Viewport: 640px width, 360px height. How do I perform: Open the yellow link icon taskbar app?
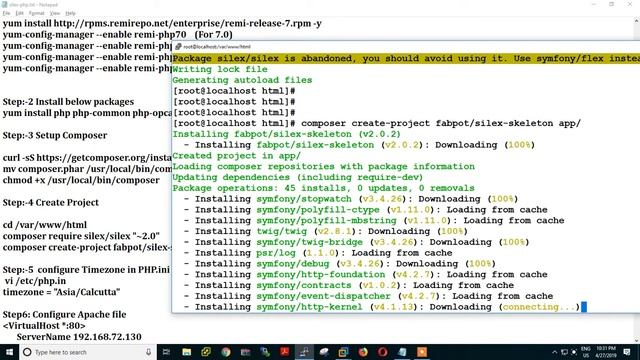tap(206, 352)
